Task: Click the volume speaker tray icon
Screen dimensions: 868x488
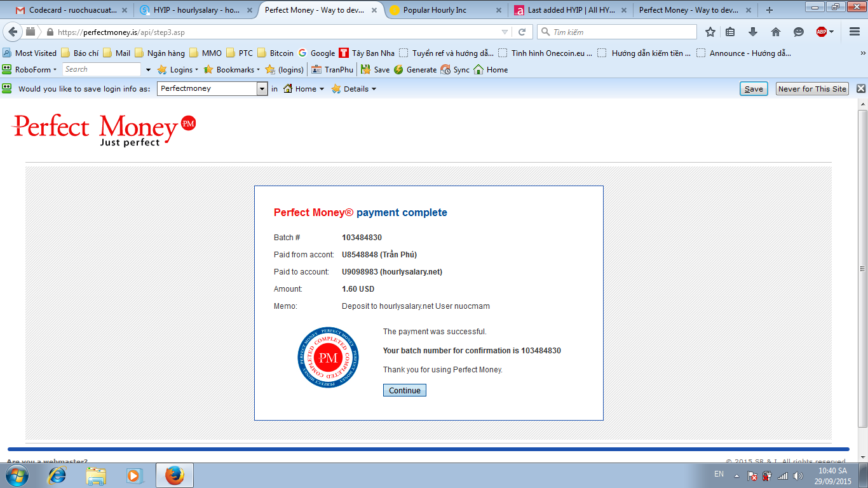Action: pyautogui.click(x=798, y=475)
